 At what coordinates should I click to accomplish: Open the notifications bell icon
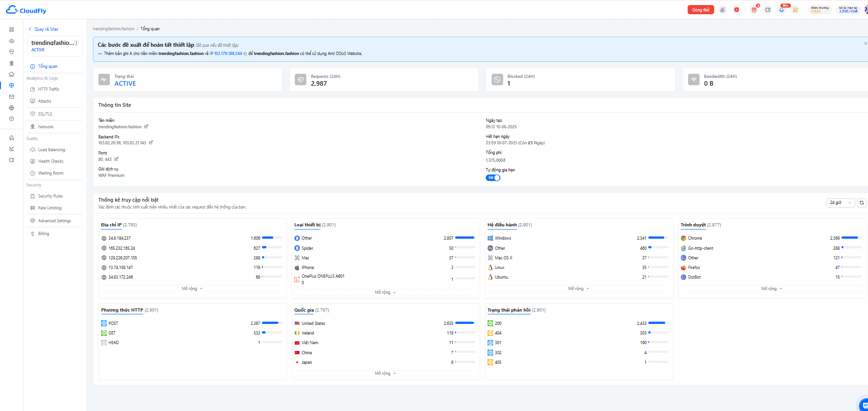781,10
